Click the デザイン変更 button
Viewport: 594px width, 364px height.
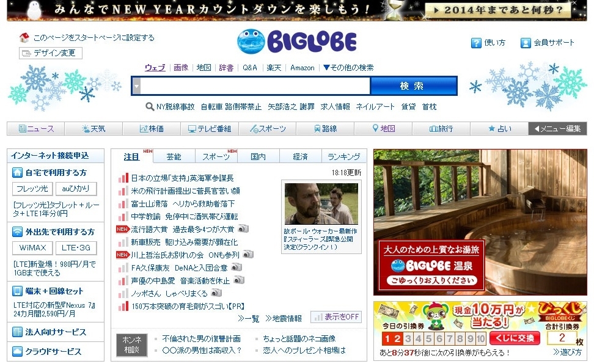click(x=51, y=53)
